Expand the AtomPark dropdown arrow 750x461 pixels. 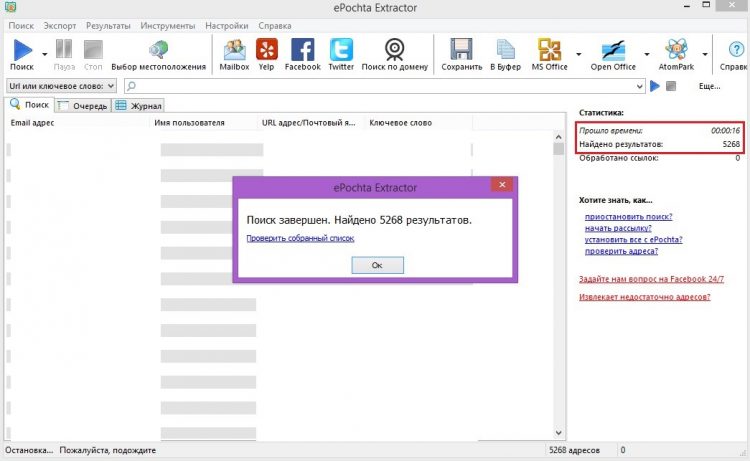click(x=705, y=54)
